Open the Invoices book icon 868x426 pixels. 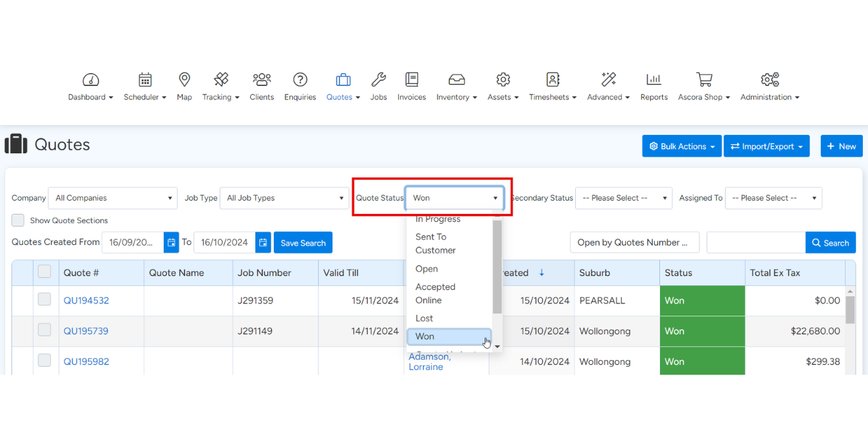pyautogui.click(x=411, y=80)
